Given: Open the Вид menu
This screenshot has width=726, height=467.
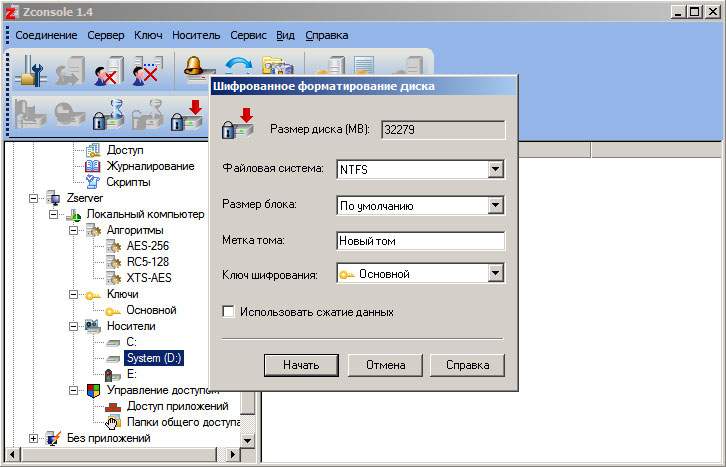Looking at the screenshot, I should coord(285,35).
